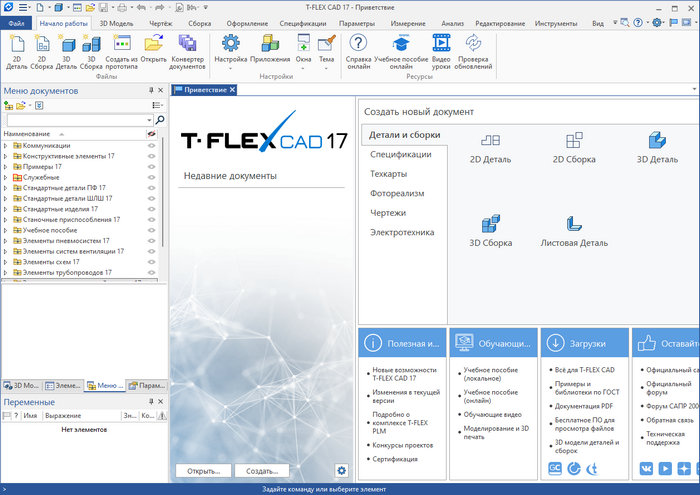This screenshot has width=700, height=495.
Task: Open the Тема brush ribbon menu
Action: pyautogui.click(x=326, y=52)
